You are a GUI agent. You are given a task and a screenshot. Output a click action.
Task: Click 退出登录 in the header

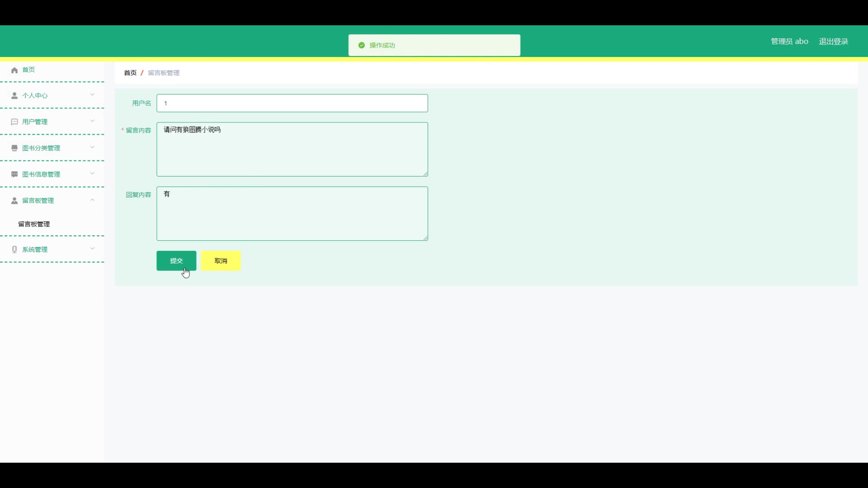coord(833,42)
